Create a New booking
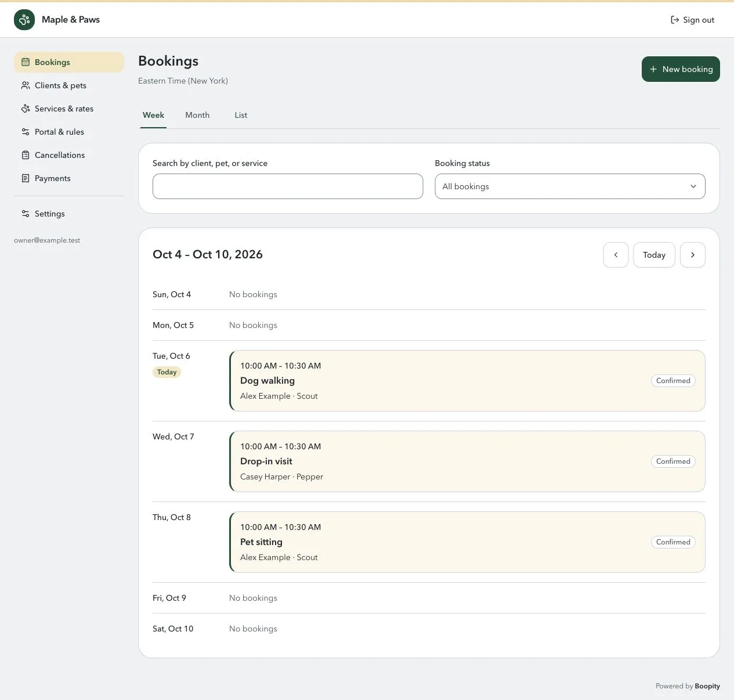Screen dimensions: 734x700 [681, 69]
